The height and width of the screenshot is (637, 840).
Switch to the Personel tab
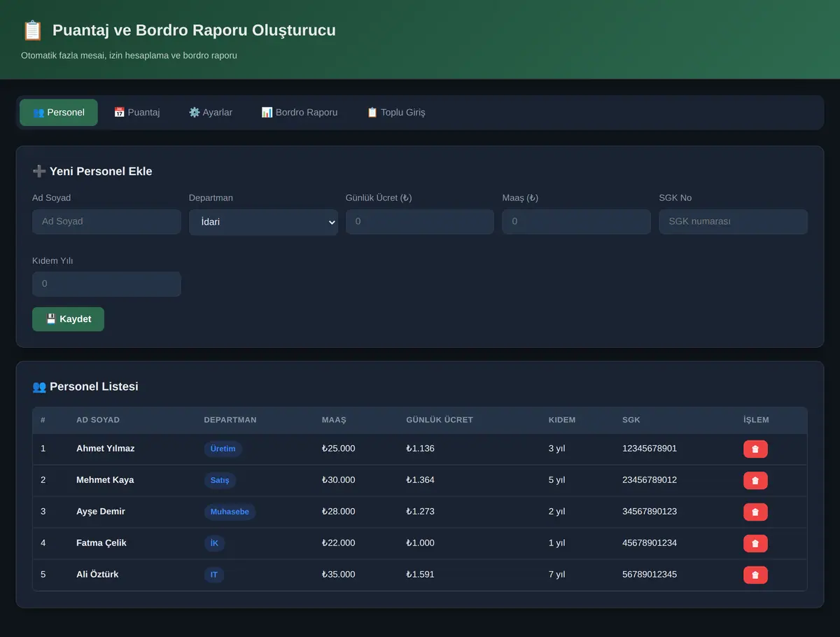[59, 113]
